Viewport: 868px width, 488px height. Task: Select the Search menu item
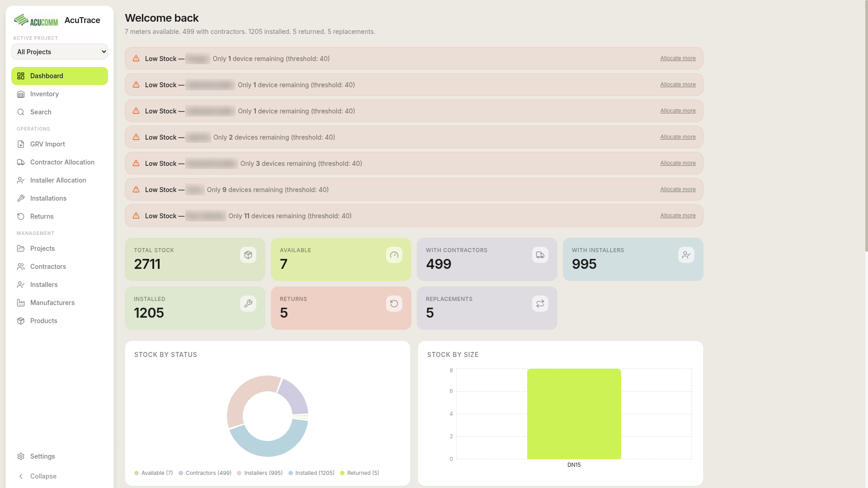tap(60, 112)
